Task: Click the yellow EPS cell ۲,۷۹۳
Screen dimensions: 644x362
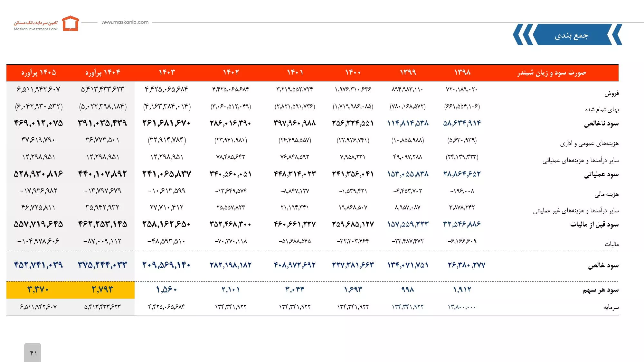Action: [102, 290]
